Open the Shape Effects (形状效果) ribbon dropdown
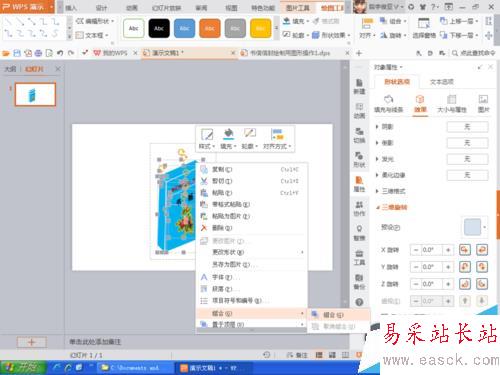The width and height of the screenshot is (500, 375). pyautogui.click(x=331, y=35)
